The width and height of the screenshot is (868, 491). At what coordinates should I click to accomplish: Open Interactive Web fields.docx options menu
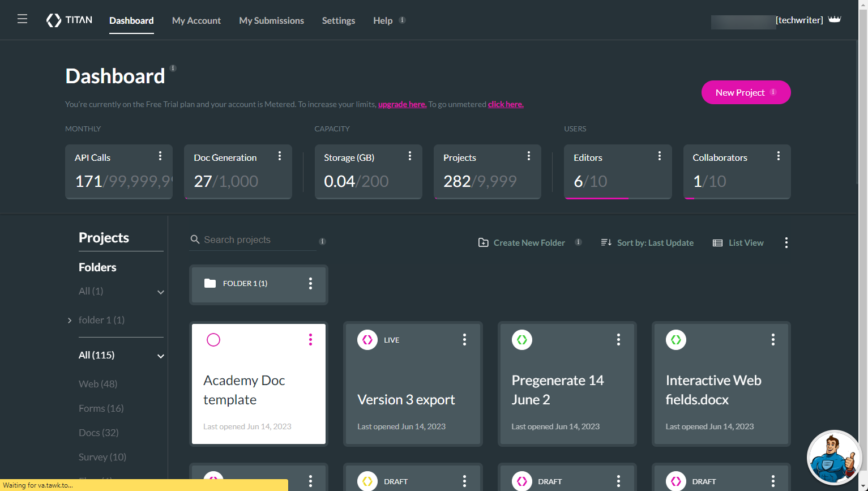pyautogui.click(x=773, y=339)
